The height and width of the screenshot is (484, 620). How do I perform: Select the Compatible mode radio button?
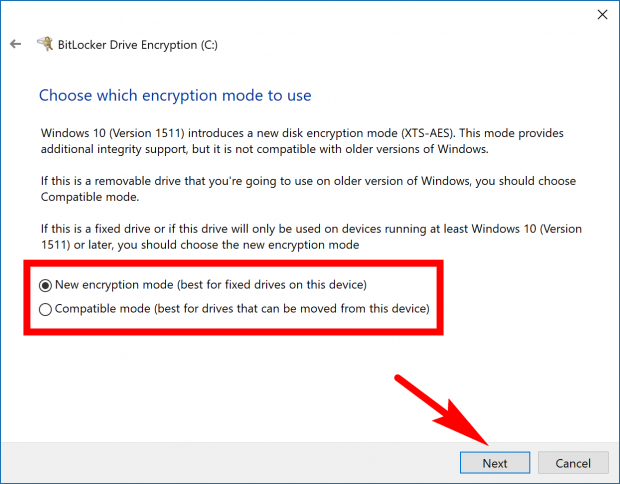pos(45,309)
